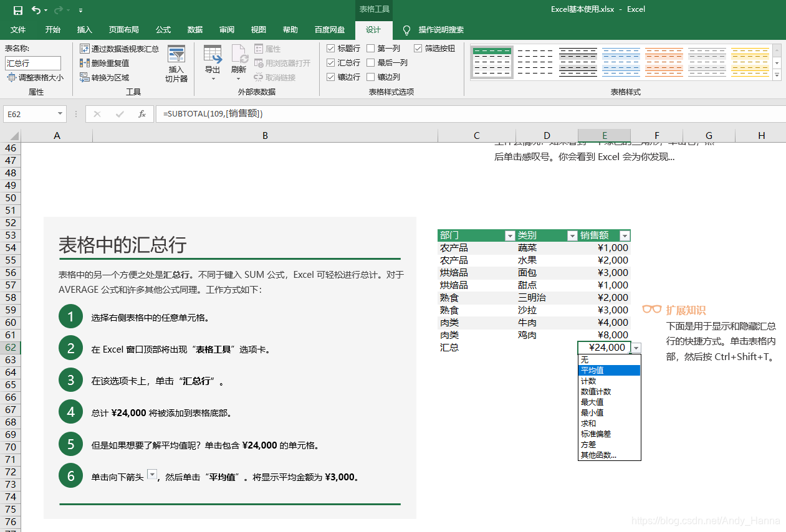This screenshot has height=532, width=786.
Task: Click the formula bar Enter checkmark icon
Action: coord(120,114)
